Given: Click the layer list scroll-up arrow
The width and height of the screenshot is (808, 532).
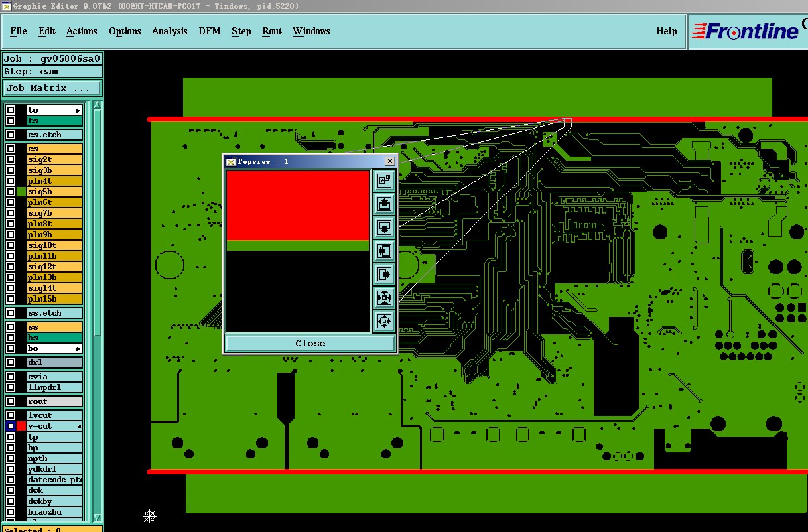Looking at the screenshot, I should pyautogui.click(x=98, y=106).
